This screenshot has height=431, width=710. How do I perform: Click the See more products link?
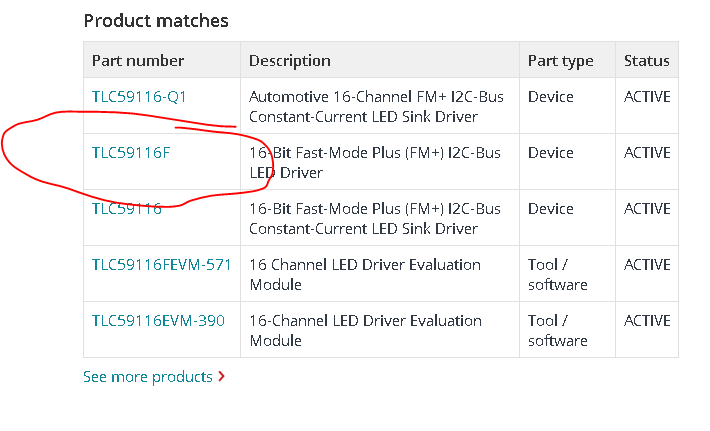148,377
